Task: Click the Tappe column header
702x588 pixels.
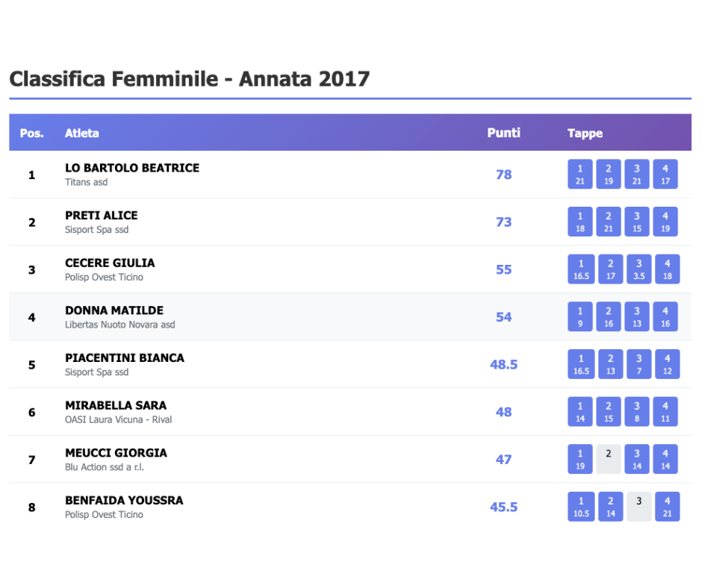Action: [x=585, y=134]
